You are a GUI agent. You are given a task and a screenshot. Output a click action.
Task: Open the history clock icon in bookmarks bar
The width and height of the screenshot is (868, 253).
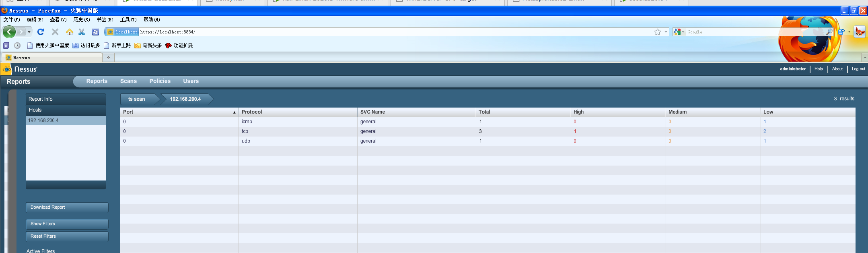coord(17,46)
